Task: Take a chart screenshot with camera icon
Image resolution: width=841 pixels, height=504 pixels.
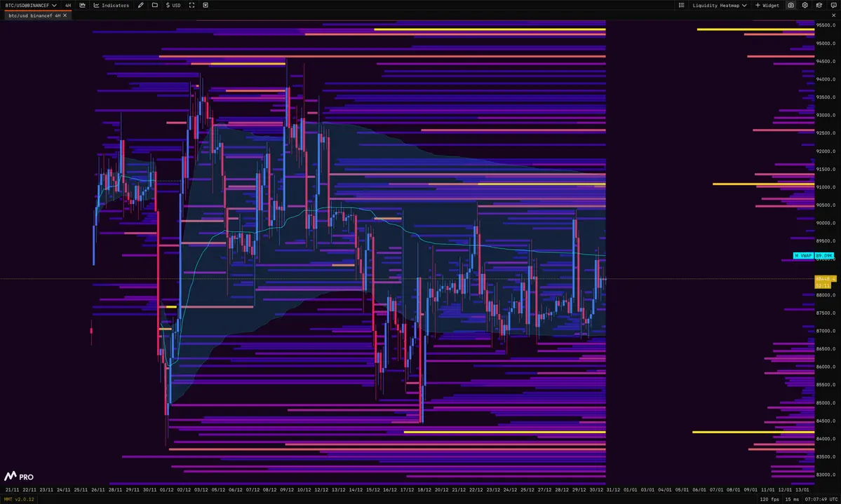Action: (x=790, y=6)
